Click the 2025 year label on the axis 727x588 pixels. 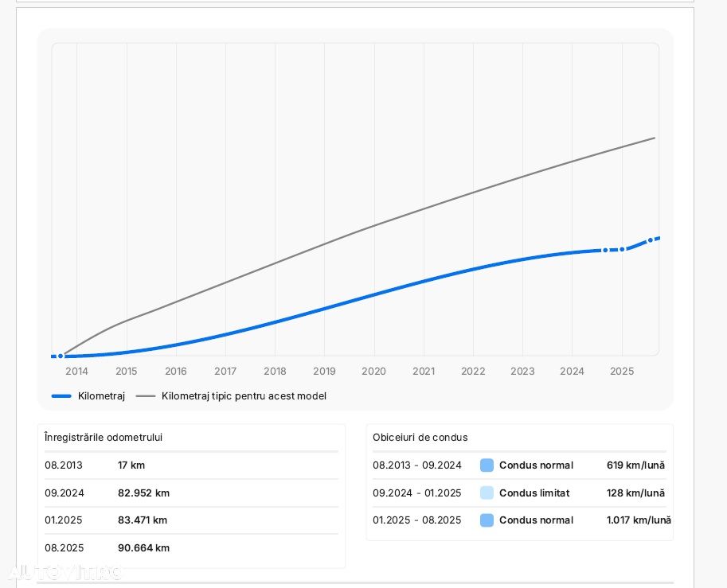[622, 372]
